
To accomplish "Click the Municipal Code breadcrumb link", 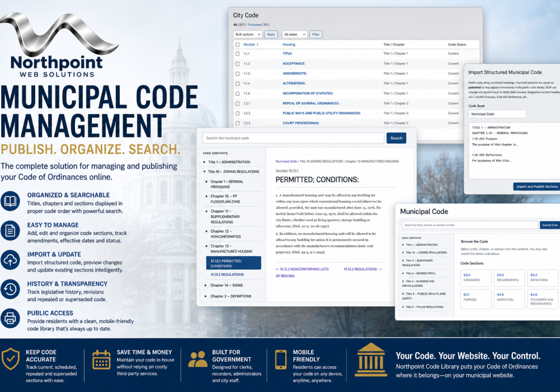I will [286, 161].
